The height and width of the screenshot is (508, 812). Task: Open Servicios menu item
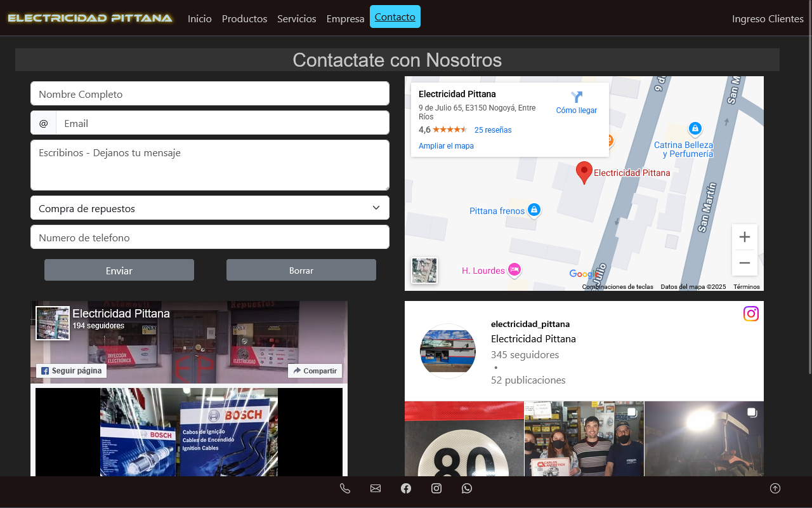(296, 18)
